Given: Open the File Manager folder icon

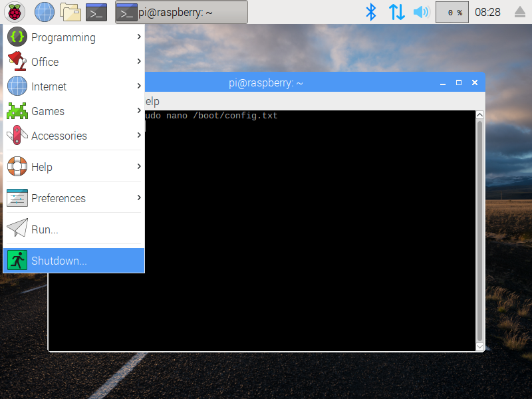Looking at the screenshot, I should click(x=70, y=12).
